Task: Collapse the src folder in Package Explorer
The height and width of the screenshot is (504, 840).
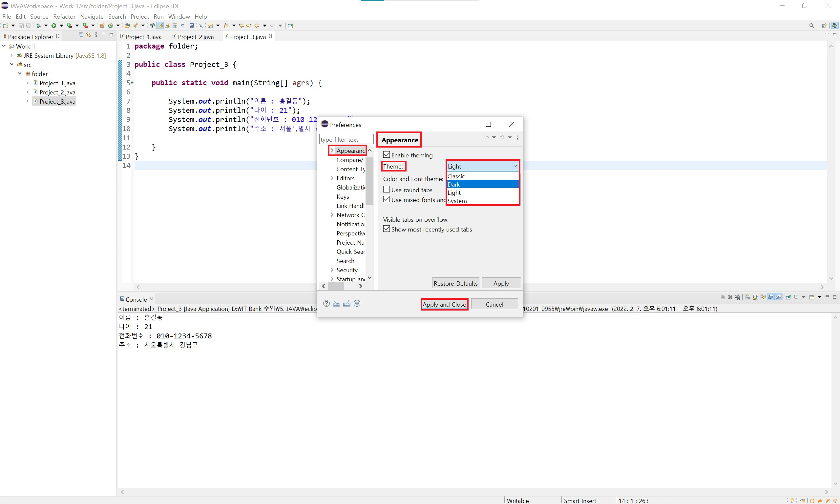Action: coord(12,64)
